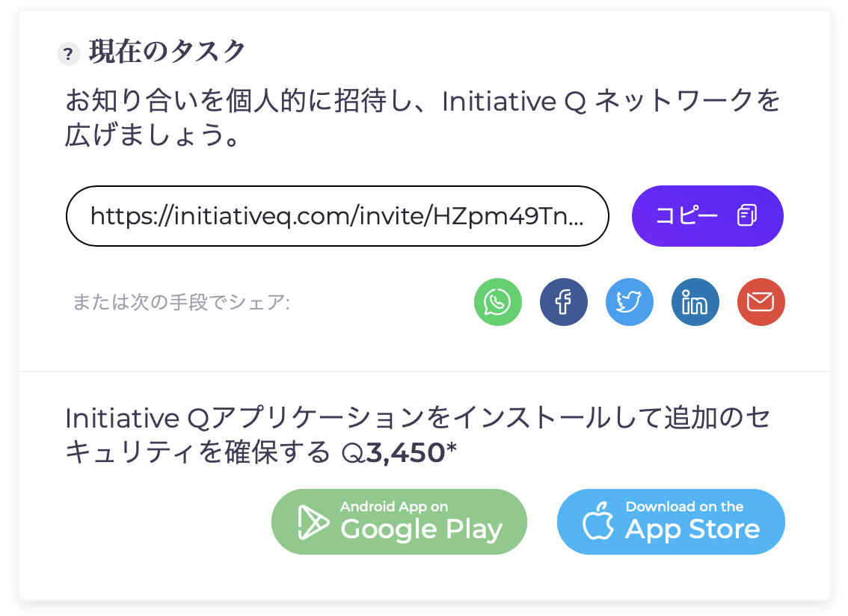The height and width of the screenshot is (616, 848).
Task: Click the Q3,450* reward amount
Action: click(399, 453)
